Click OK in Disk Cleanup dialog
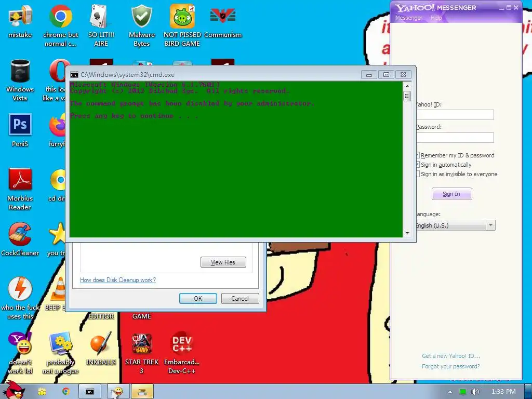532x399 pixels. pos(198,299)
